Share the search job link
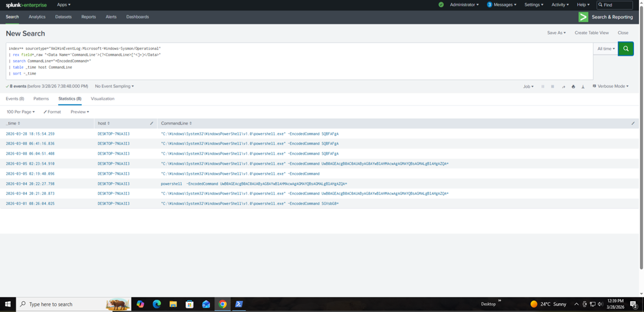 point(564,87)
